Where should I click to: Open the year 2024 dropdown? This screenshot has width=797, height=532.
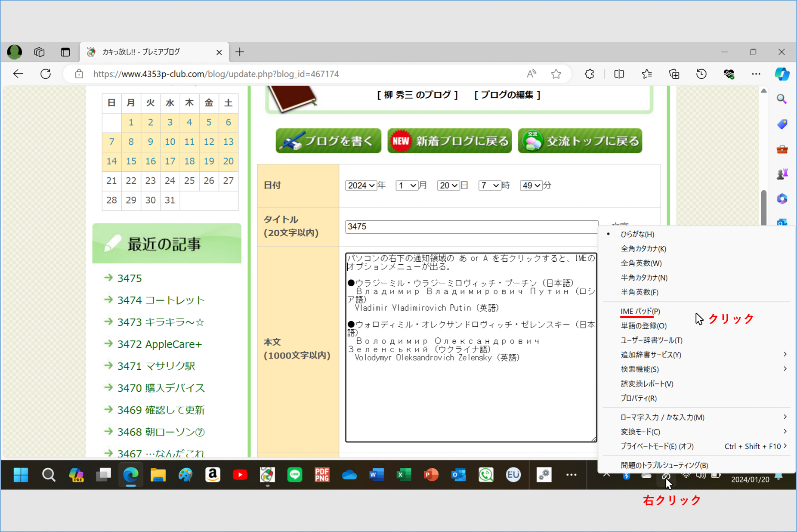[361, 186]
